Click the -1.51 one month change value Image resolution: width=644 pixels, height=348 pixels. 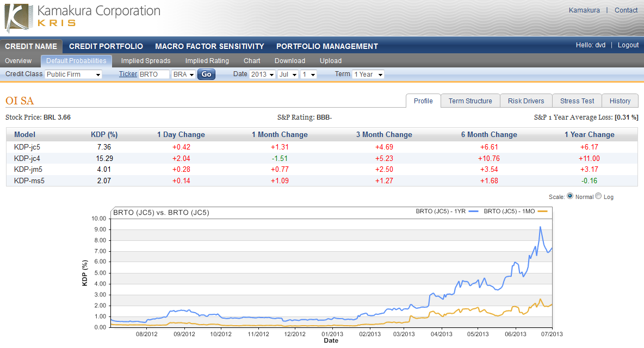[x=280, y=158]
